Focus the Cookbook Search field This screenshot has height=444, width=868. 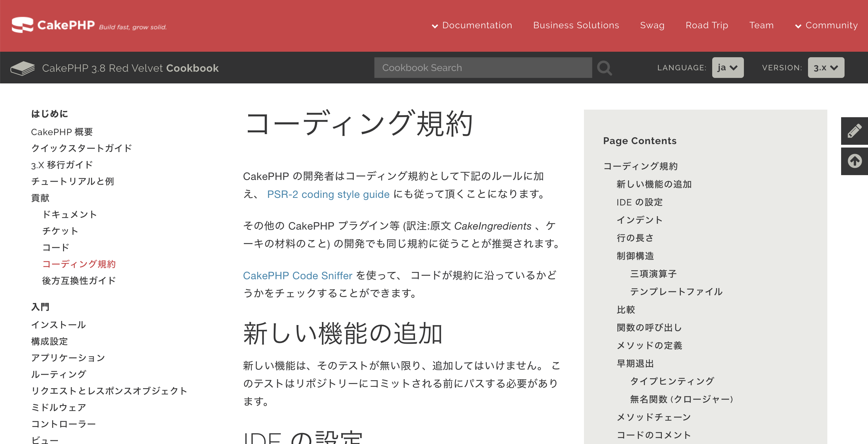pyautogui.click(x=483, y=68)
